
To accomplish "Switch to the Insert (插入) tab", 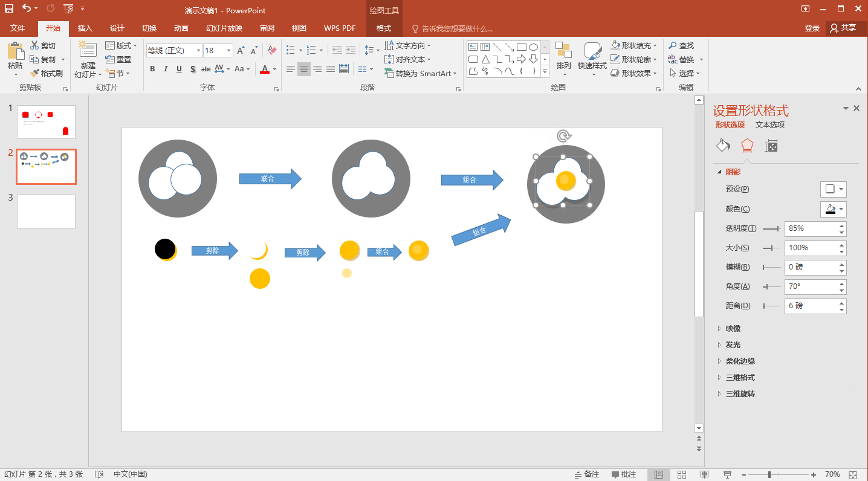I will click(85, 28).
